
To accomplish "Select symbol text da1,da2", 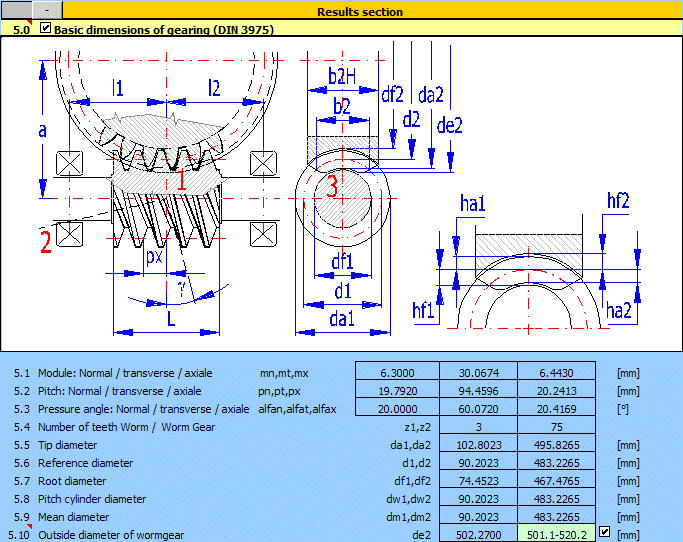I will point(410,445).
